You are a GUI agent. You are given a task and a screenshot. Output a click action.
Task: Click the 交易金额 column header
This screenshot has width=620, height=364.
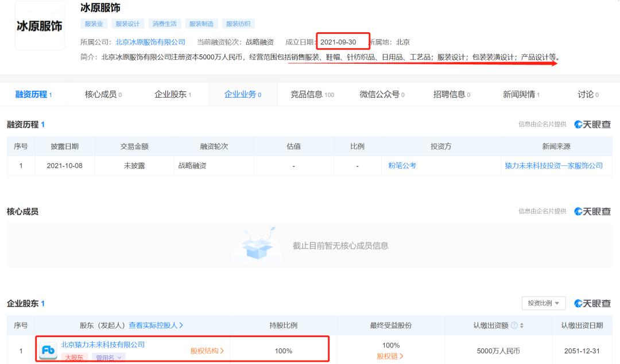pyautogui.click(x=134, y=146)
